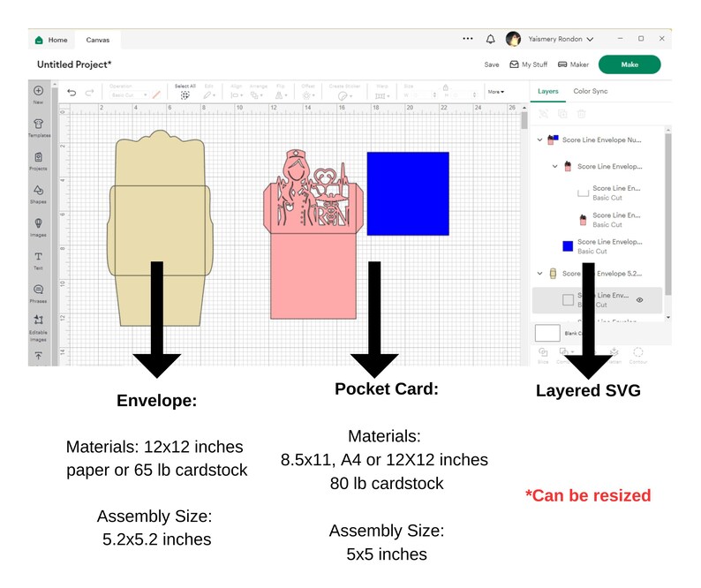701x588 pixels.
Task: Click the Delete trash icon in Layers
Action: (581, 114)
